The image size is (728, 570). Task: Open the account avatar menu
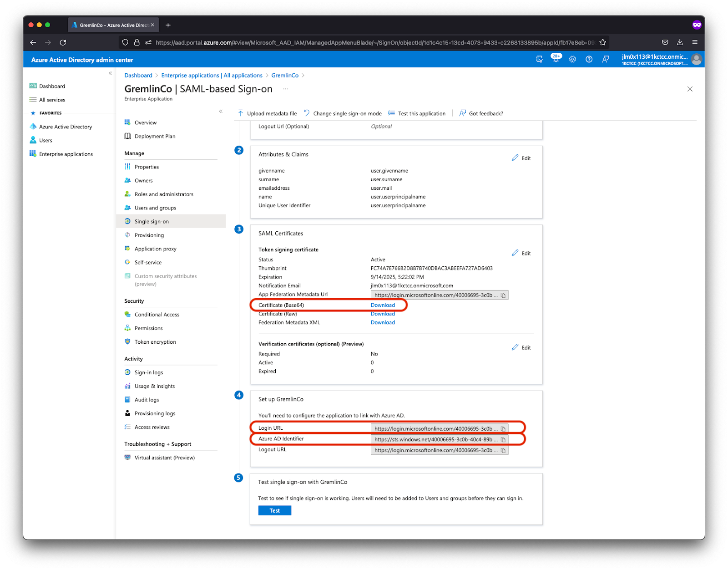click(x=696, y=59)
